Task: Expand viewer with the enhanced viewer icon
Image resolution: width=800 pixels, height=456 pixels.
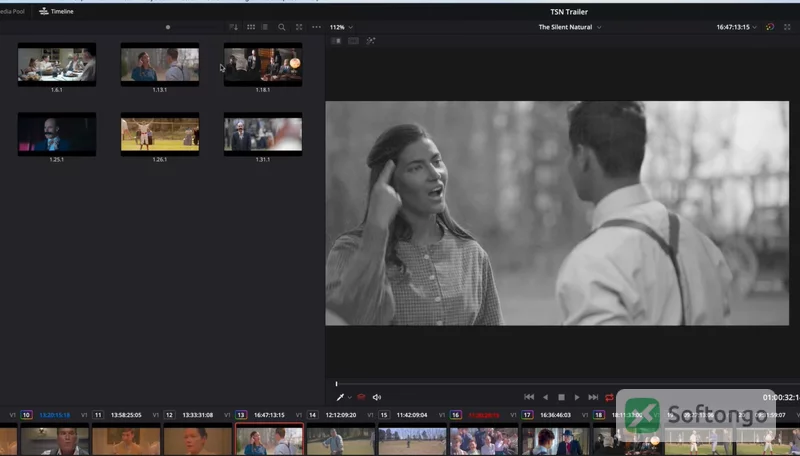Action: point(787,27)
